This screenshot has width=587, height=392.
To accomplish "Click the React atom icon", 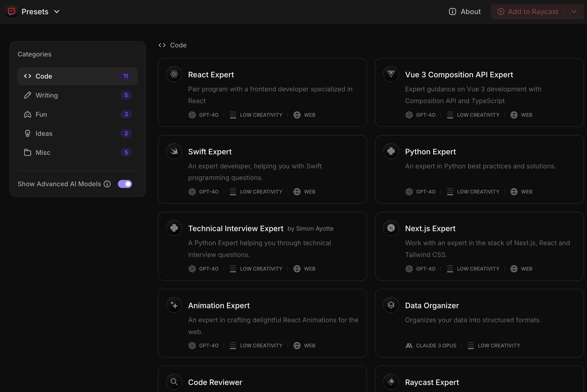I will coord(174,74).
